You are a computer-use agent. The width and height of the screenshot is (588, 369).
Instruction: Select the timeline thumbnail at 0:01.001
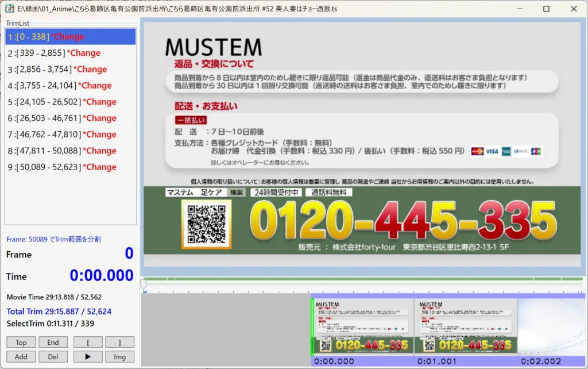(x=465, y=326)
